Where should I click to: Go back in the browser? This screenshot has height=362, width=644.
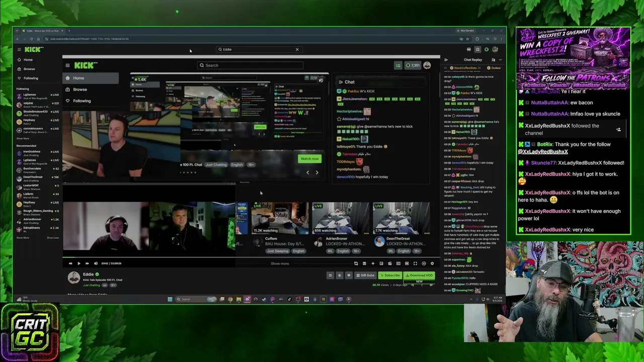[x=18, y=39]
